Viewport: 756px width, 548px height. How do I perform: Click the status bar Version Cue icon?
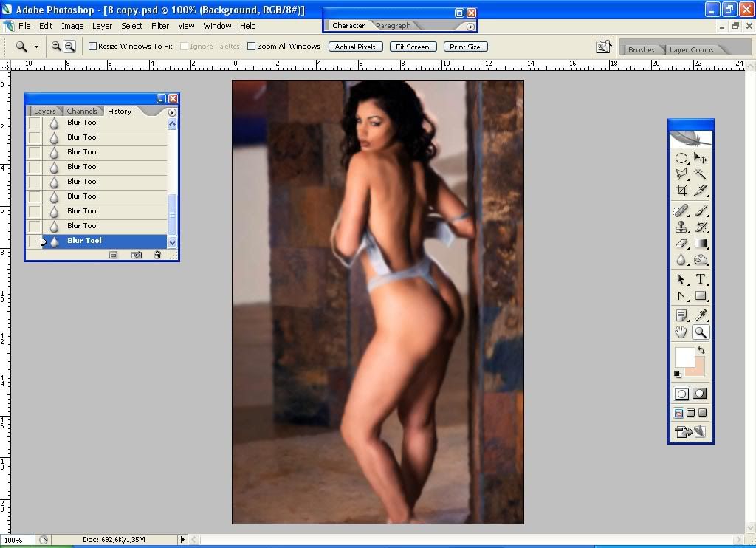[x=44, y=540]
